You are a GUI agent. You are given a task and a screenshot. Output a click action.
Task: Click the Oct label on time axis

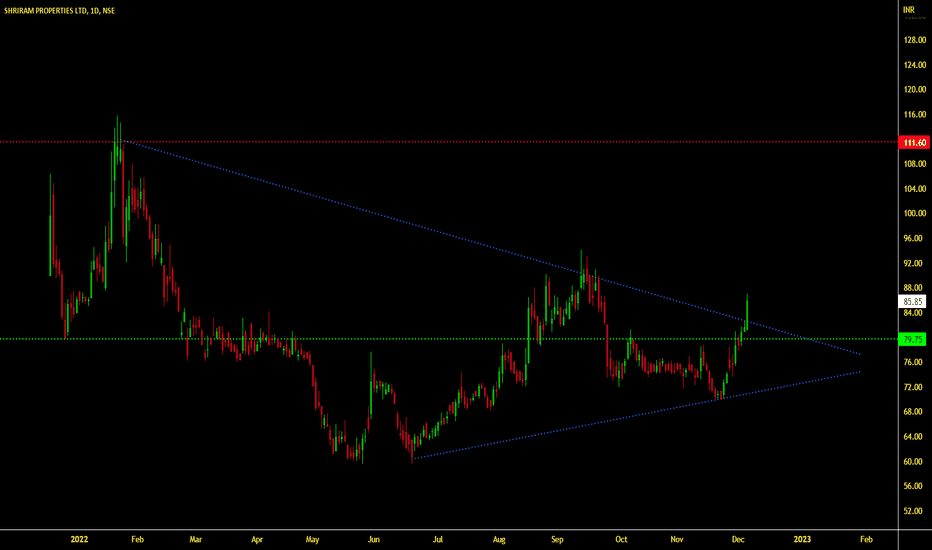pos(621,539)
